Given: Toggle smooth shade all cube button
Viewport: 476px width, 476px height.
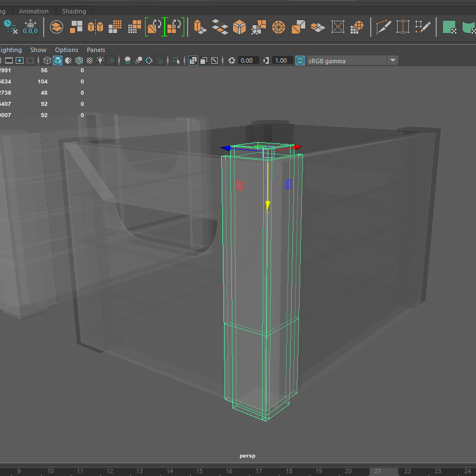Looking at the screenshot, I should click(58, 60).
